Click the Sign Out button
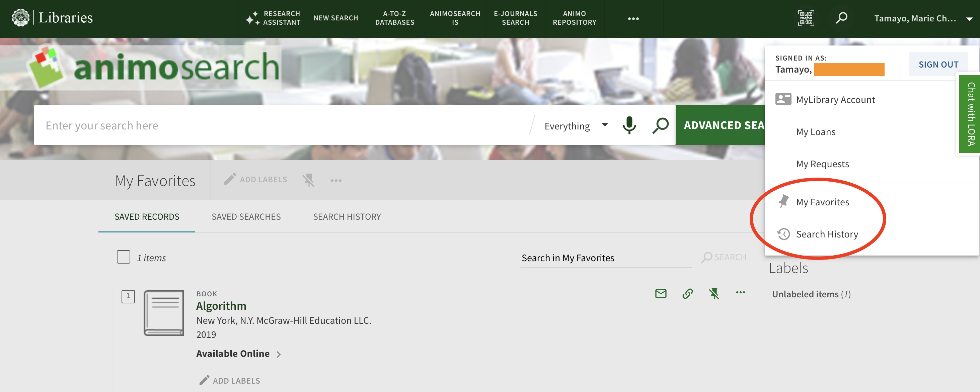Viewport: 980px width, 392px height. click(x=938, y=64)
